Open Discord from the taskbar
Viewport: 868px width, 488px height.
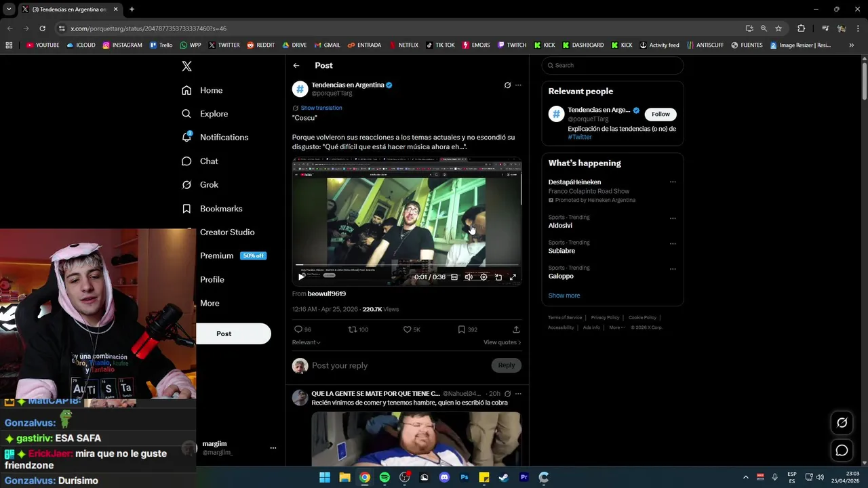point(444,477)
